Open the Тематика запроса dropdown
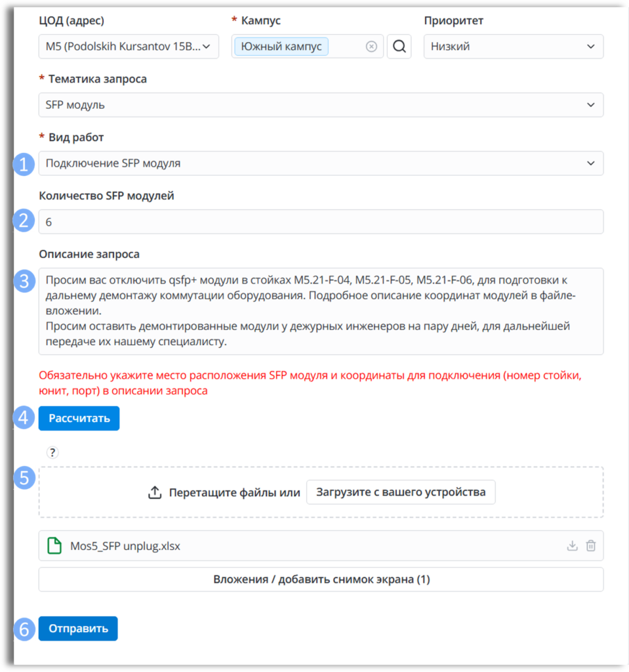629x672 pixels. coord(321,105)
